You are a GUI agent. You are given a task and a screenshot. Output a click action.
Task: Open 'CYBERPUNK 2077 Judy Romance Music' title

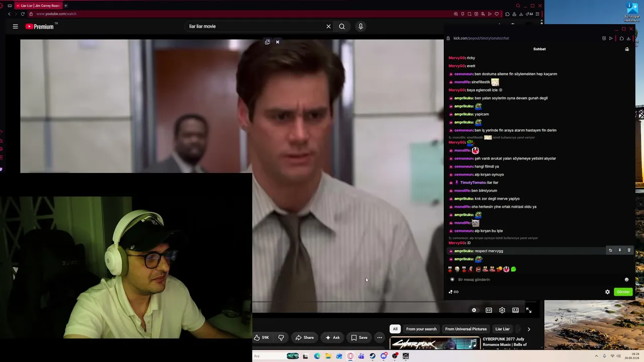point(505,342)
